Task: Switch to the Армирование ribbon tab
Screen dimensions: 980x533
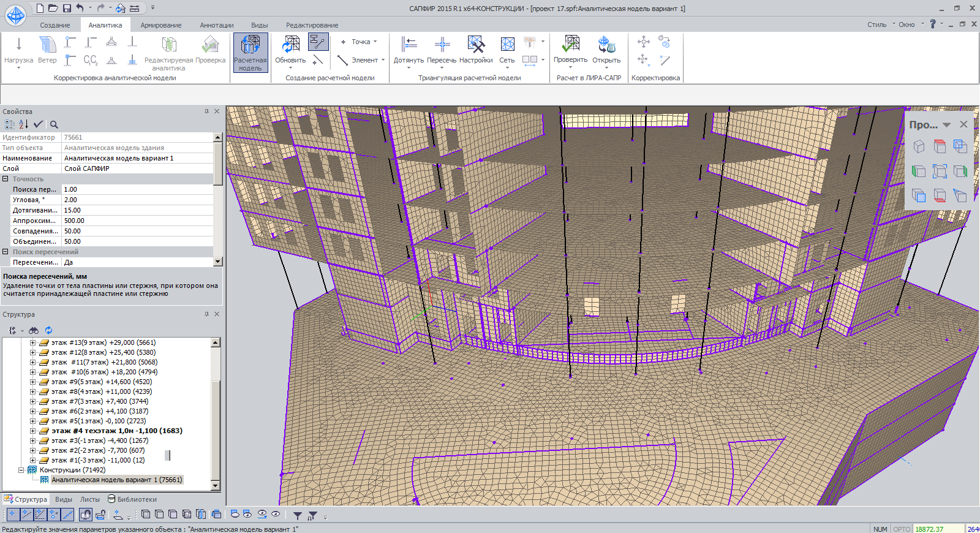Action: coord(160,25)
